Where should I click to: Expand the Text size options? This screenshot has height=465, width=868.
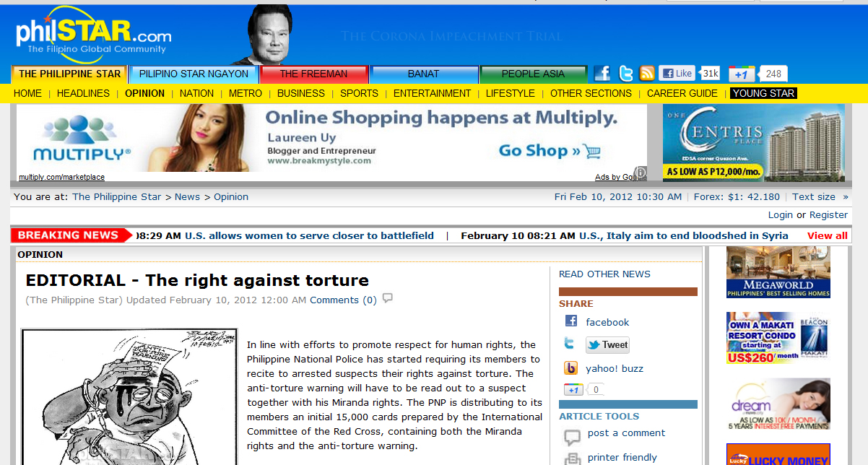coord(820,196)
